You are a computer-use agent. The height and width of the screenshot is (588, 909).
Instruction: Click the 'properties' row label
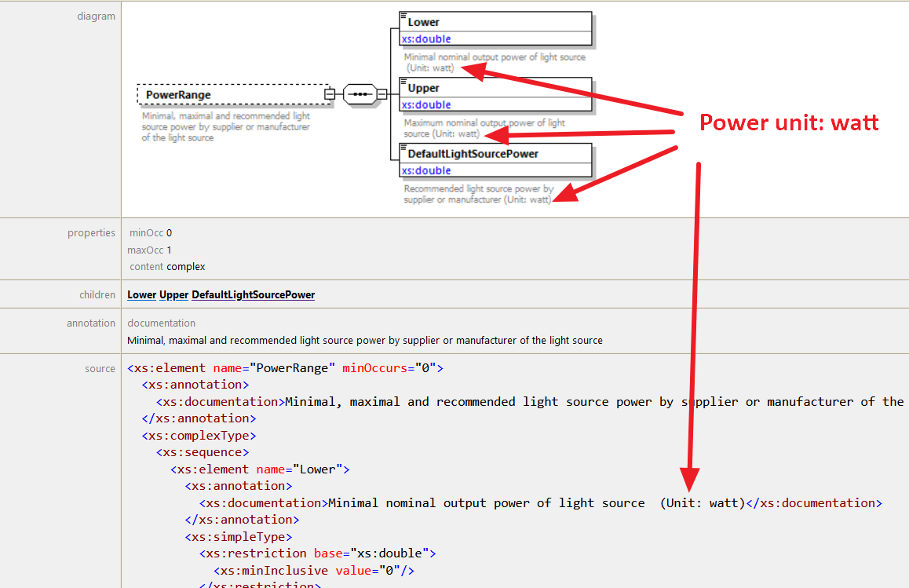point(91,233)
